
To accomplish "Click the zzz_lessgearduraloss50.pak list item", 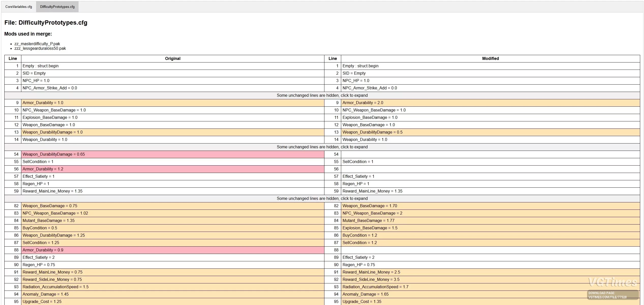I will pos(40,49).
